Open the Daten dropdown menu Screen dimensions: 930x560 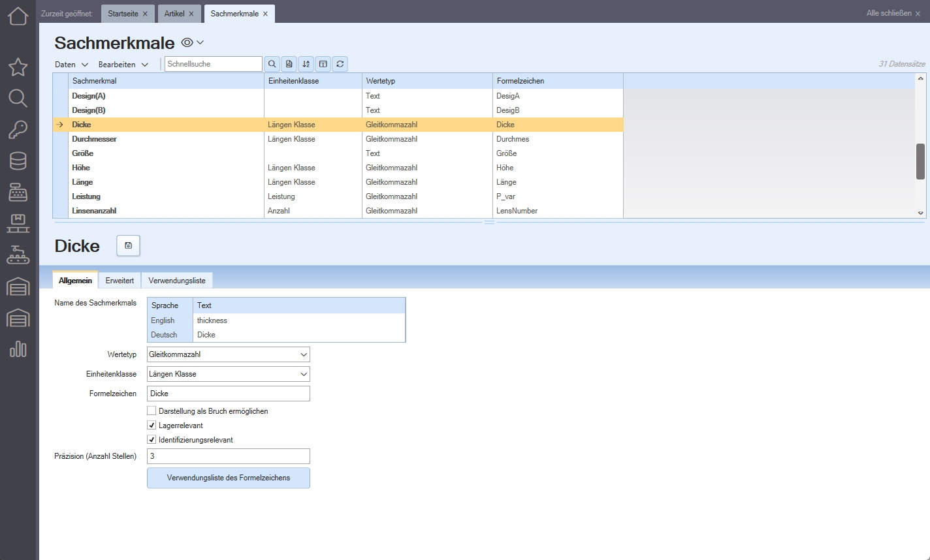[71, 65]
